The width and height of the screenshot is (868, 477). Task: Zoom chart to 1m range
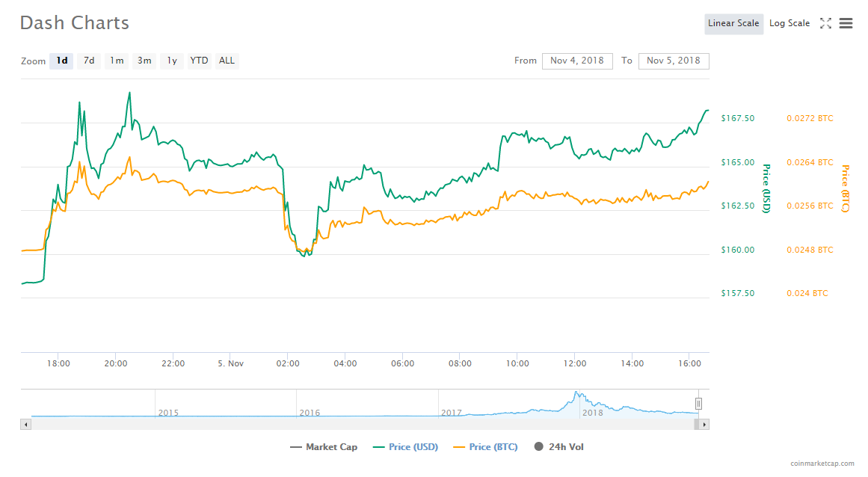[117, 61]
